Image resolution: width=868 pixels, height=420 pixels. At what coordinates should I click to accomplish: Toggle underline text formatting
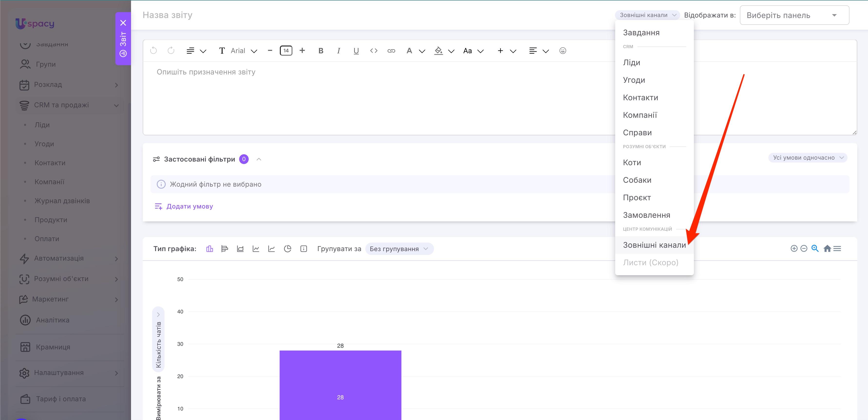point(356,51)
